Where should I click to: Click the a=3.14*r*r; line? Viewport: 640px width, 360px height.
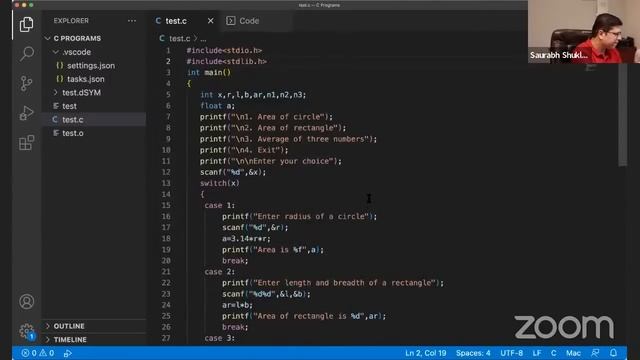point(246,239)
